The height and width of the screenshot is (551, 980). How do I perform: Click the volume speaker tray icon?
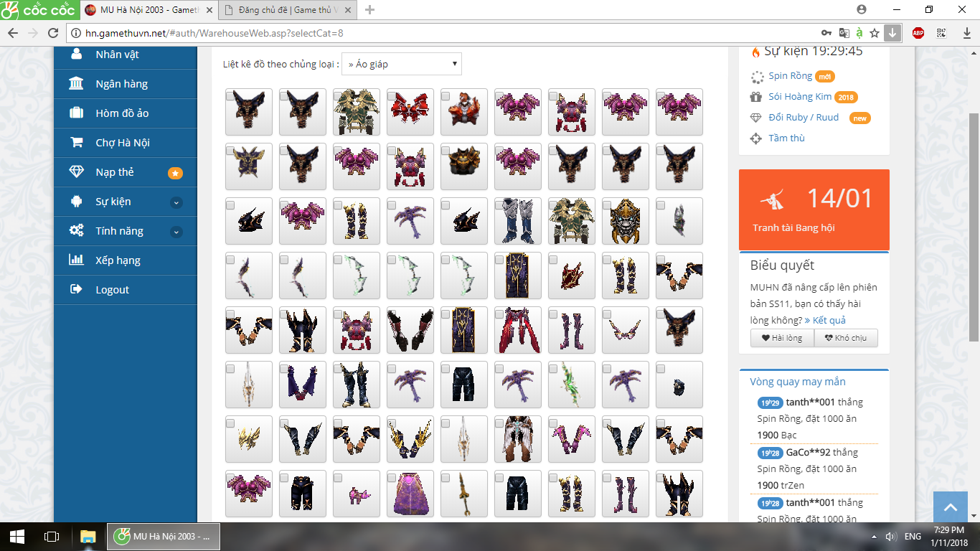click(x=890, y=537)
